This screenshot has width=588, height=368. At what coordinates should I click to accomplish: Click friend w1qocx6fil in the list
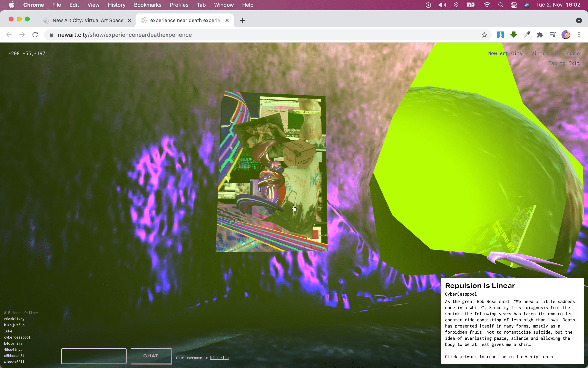(14, 362)
